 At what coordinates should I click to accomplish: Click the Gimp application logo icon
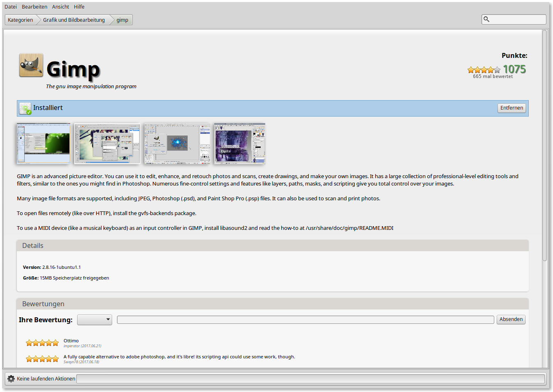click(x=31, y=65)
